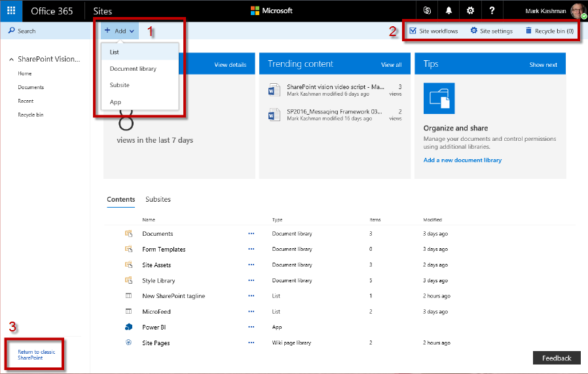The height and width of the screenshot is (374, 588).
Task: Click the Microsoft logo
Action: pos(272,10)
